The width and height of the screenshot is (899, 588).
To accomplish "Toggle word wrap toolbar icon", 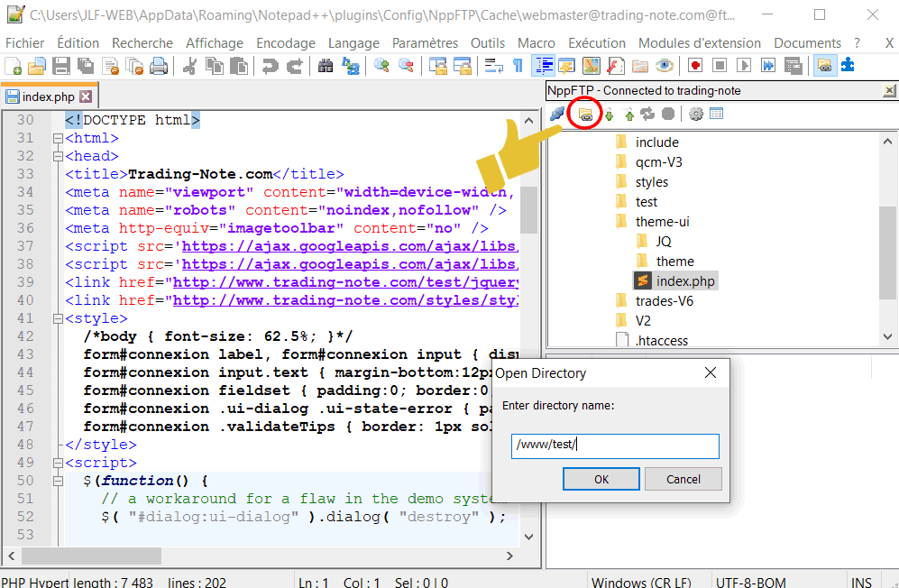I will (493, 66).
